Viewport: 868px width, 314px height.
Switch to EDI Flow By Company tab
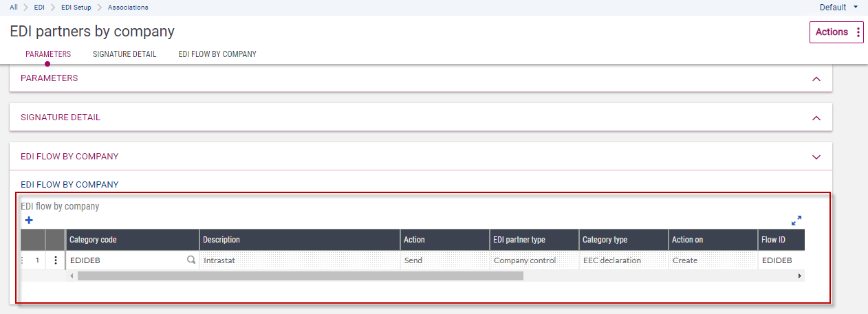pos(217,54)
